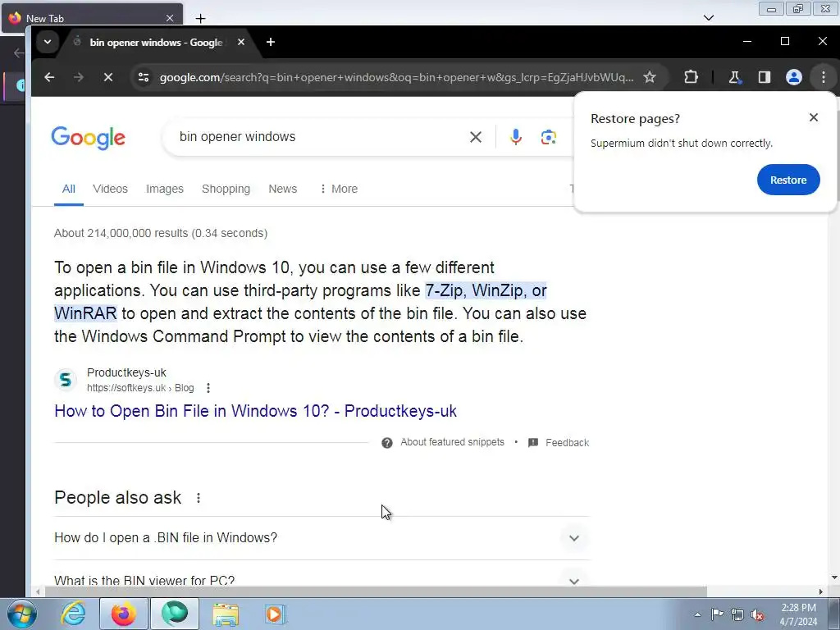Open the More search filters dropdown

pos(338,189)
